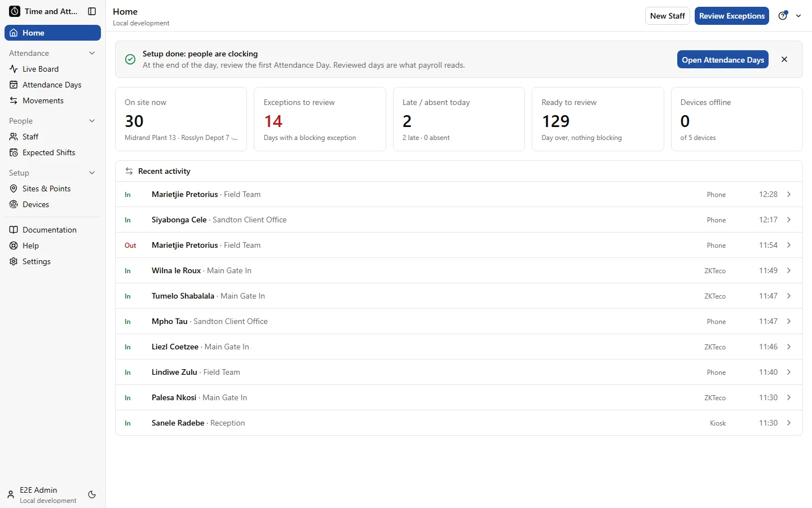812x508 pixels.
Task: Open Expected Shifts clock-calendar icon
Action: pos(14,152)
